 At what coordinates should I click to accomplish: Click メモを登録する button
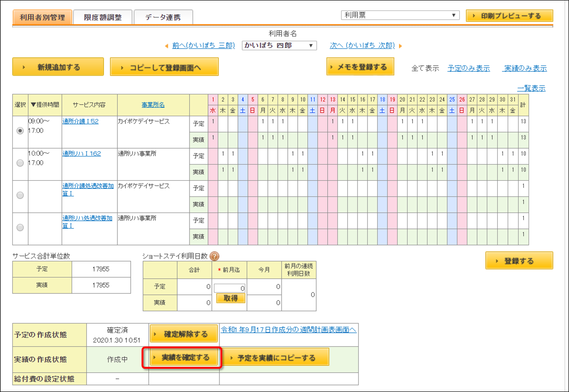[x=360, y=67]
